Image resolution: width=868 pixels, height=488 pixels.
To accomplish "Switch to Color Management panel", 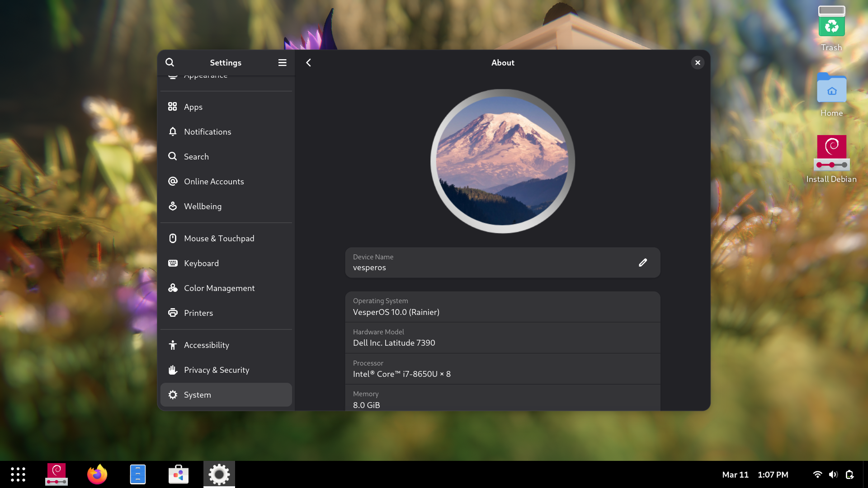I will 226,288.
